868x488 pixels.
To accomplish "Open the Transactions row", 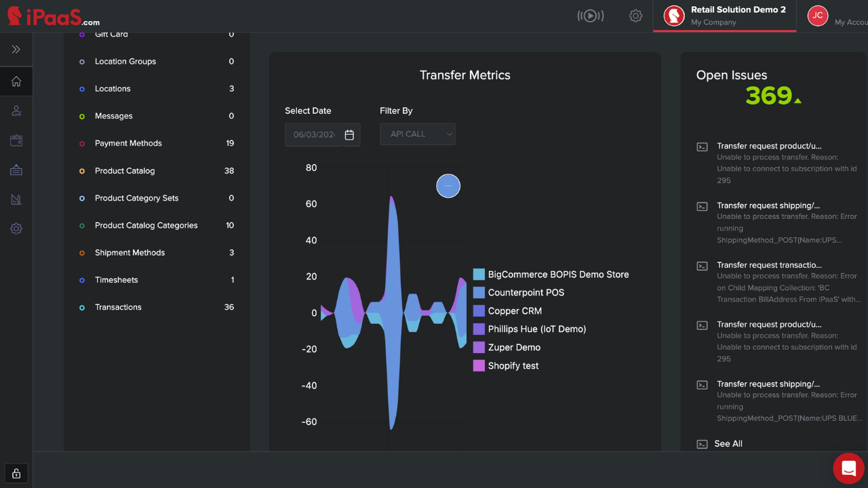I will tap(157, 307).
